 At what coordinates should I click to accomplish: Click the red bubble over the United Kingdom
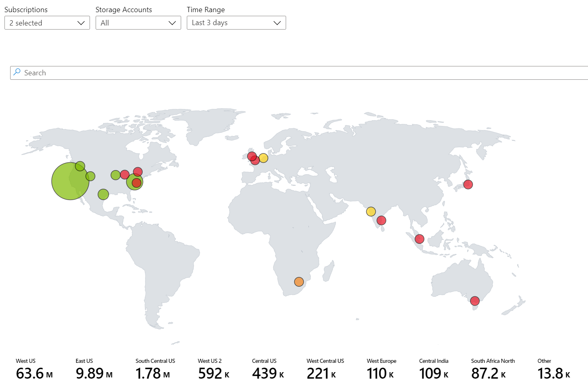click(x=252, y=157)
